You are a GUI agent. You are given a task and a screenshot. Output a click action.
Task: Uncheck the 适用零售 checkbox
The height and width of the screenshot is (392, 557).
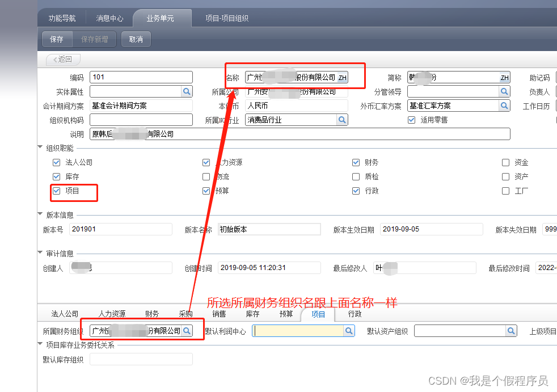pos(411,120)
